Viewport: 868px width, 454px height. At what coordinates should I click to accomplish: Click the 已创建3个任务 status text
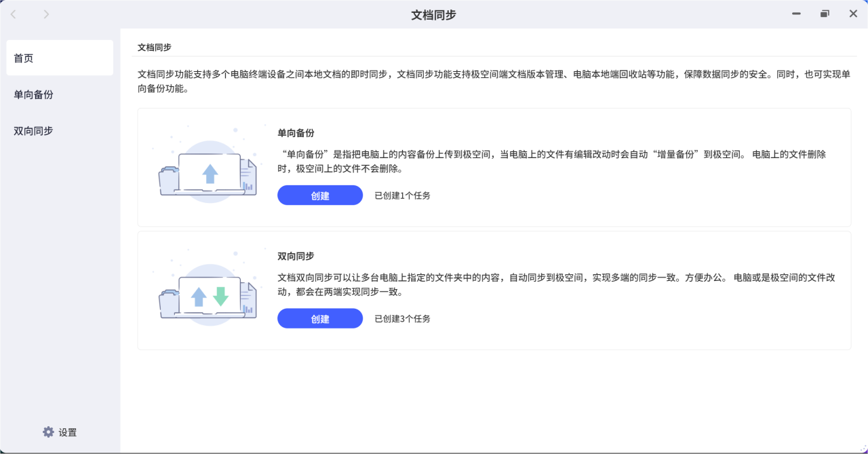pyautogui.click(x=403, y=318)
